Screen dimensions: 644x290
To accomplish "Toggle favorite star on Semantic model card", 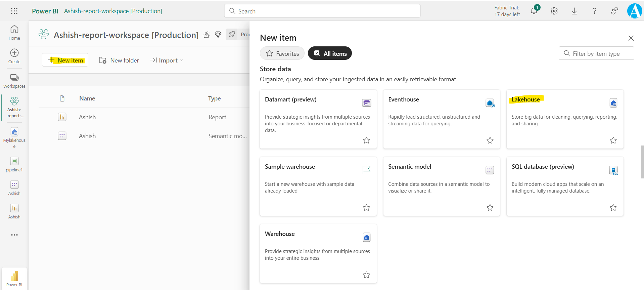I will [x=490, y=208].
